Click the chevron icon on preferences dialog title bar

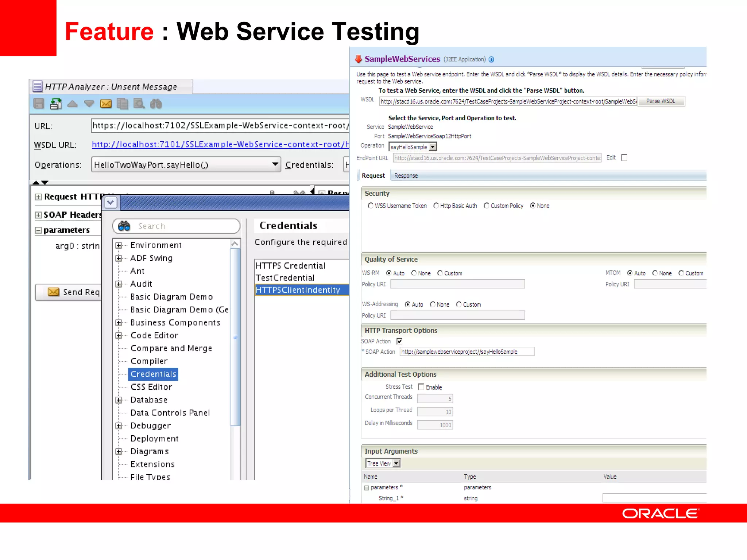111,202
